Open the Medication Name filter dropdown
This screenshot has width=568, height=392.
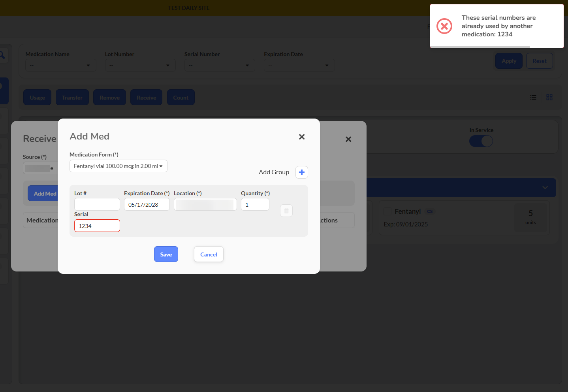coord(61,65)
